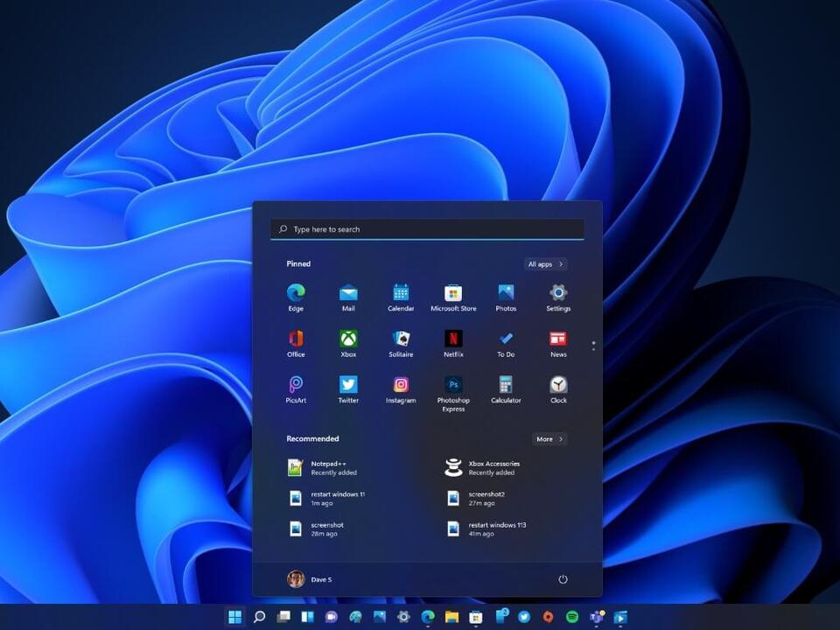Launch Spotify from the taskbar
Screen dimensions: 840x630
pos(572,617)
